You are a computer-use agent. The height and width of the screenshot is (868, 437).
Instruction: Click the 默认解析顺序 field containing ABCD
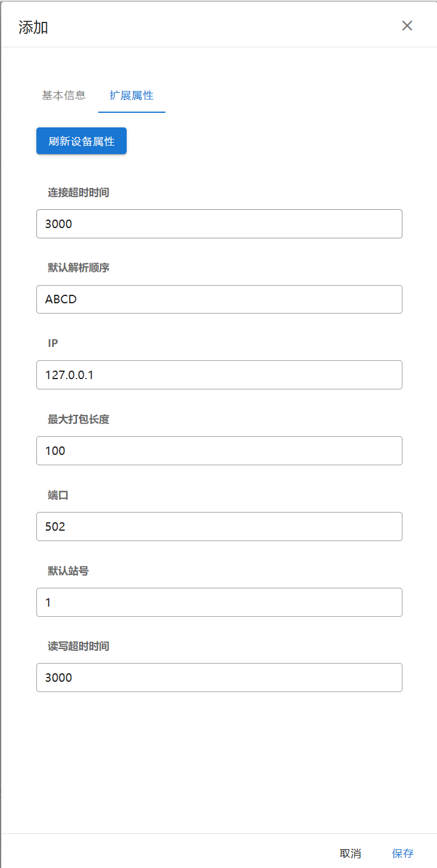tap(219, 300)
